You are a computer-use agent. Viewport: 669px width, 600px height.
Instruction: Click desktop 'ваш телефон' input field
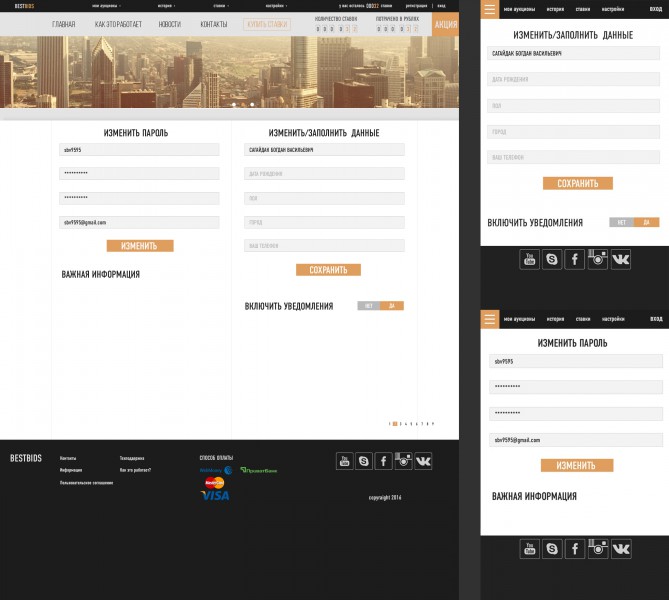click(x=324, y=246)
